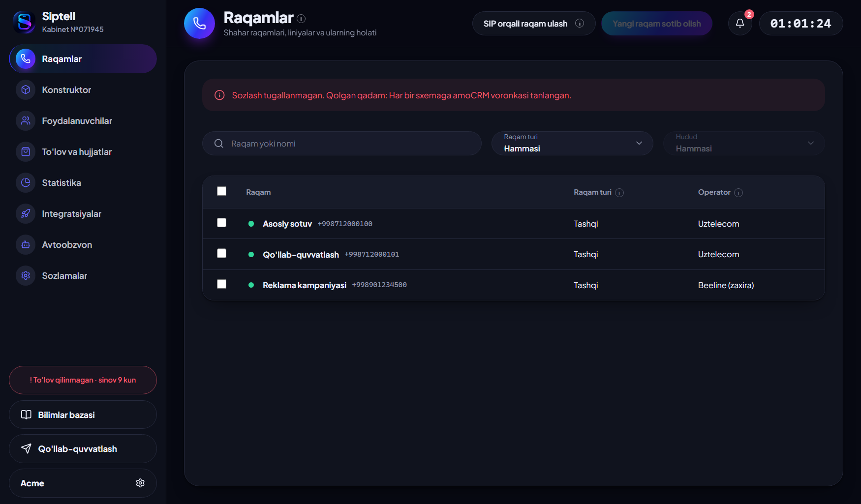This screenshot has width=861, height=504.
Task: Click Konstruktor cube icon in sidebar
Action: pos(26,90)
